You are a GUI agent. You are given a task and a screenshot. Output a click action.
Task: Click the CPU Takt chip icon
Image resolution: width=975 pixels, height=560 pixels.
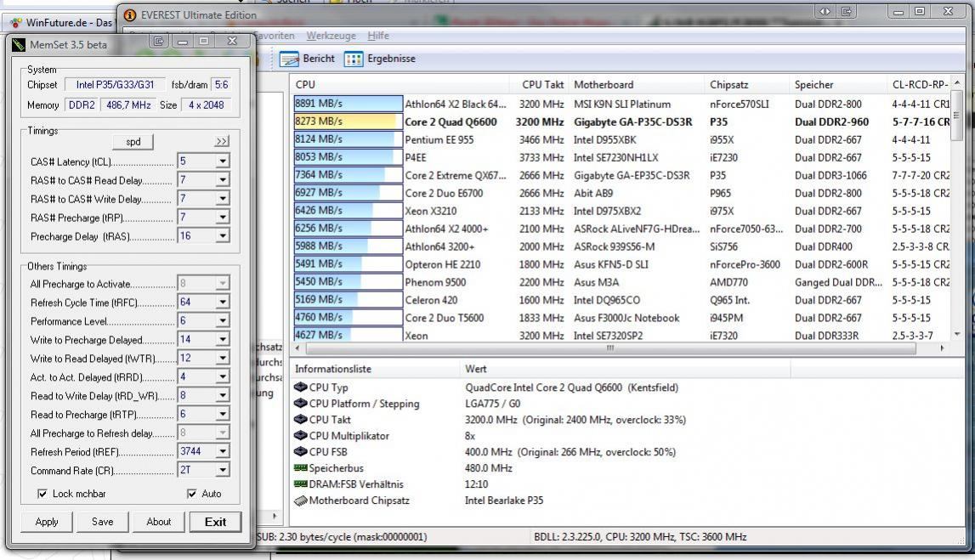[x=300, y=420]
